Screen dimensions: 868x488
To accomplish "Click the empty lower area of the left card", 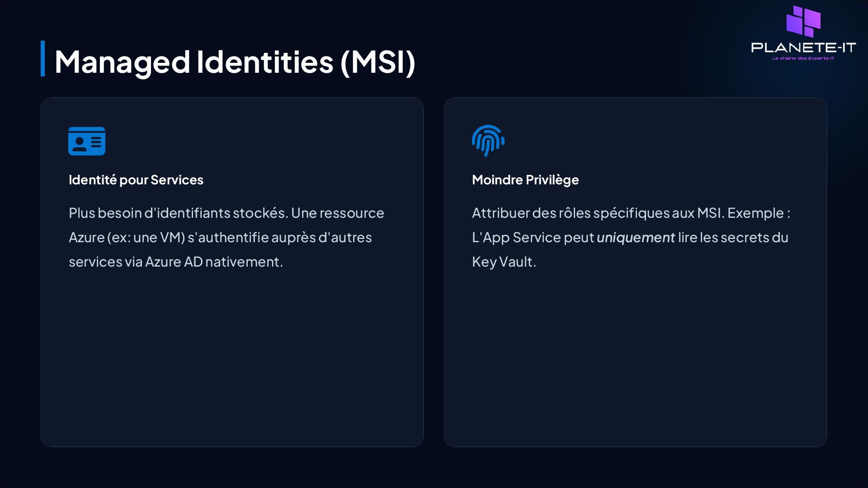I will point(232,361).
